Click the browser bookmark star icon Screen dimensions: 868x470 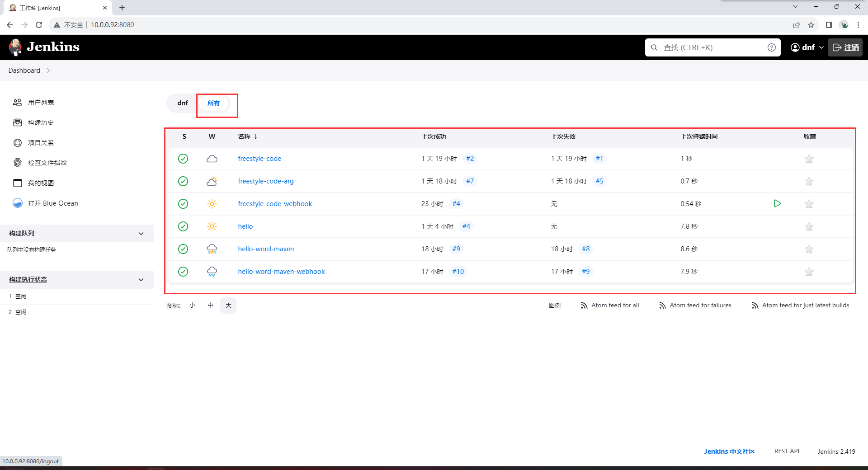click(811, 25)
